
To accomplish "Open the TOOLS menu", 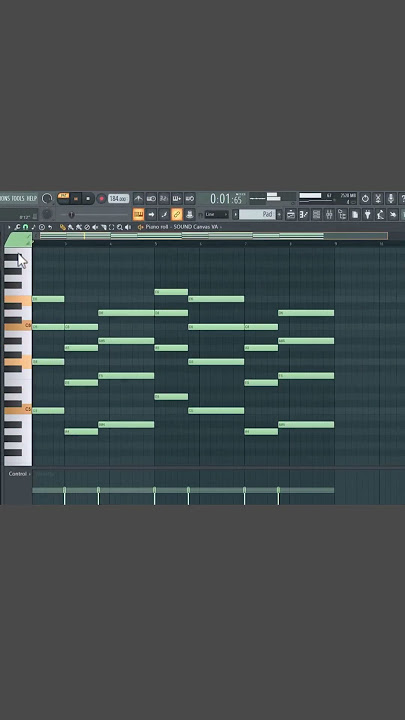I will [18, 198].
